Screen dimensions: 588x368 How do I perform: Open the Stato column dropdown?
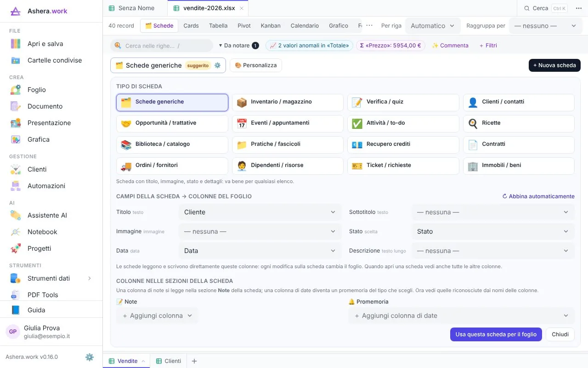(493, 231)
